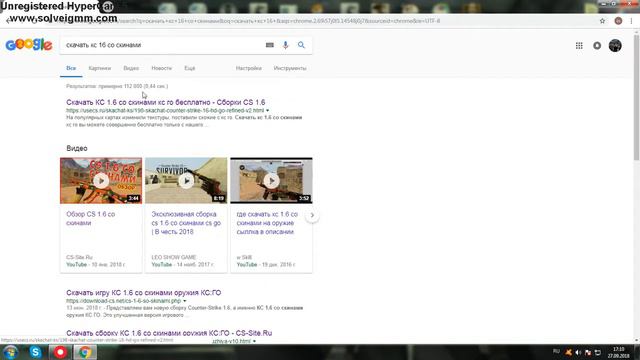Open Skype from the taskbar
This screenshot has width=640, height=360.
pos(36,352)
